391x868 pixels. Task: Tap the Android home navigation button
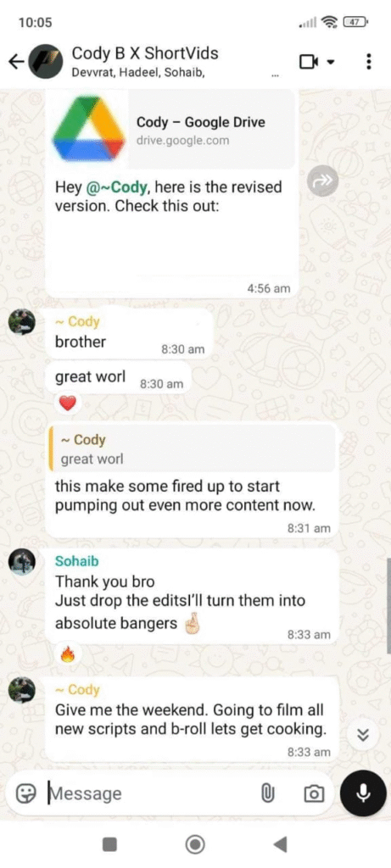tap(195, 844)
